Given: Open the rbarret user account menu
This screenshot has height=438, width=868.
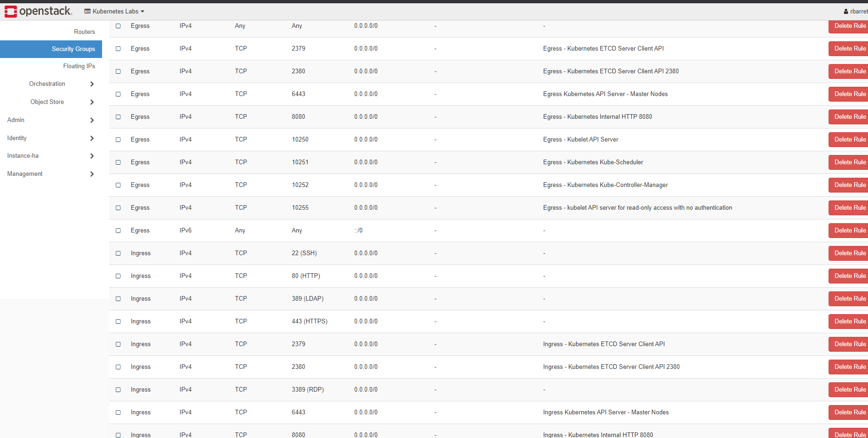Looking at the screenshot, I should coord(855,11).
